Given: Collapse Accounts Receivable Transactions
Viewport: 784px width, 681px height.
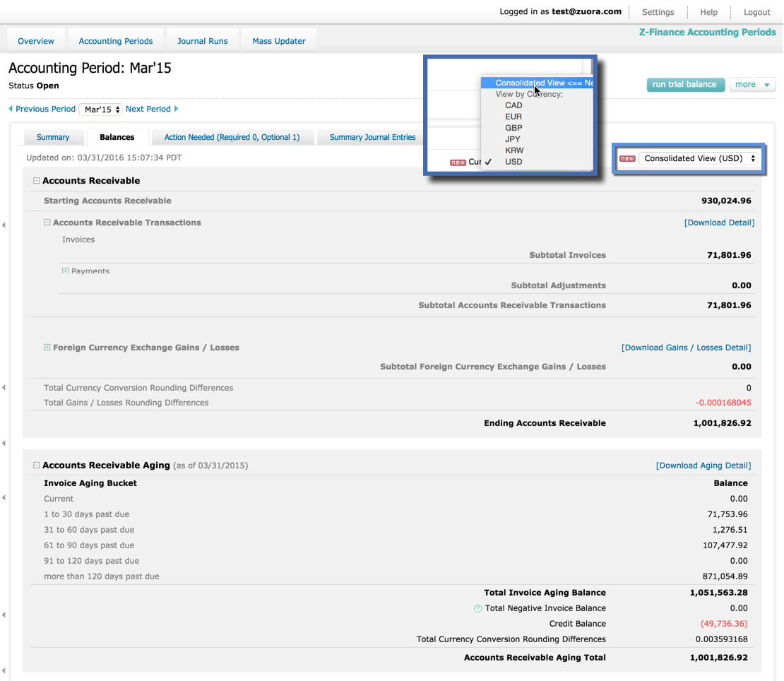Looking at the screenshot, I should pyautogui.click(x=47, y=223).
